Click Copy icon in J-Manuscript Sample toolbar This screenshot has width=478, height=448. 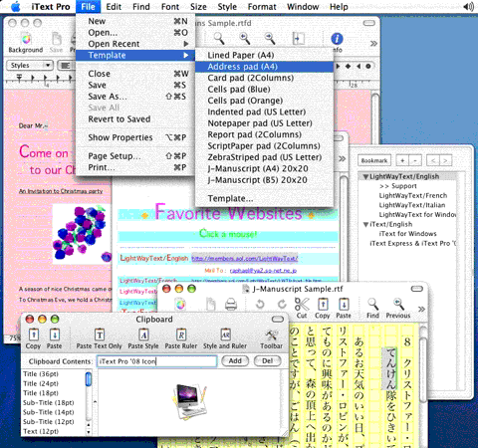(x=323, y=304)
